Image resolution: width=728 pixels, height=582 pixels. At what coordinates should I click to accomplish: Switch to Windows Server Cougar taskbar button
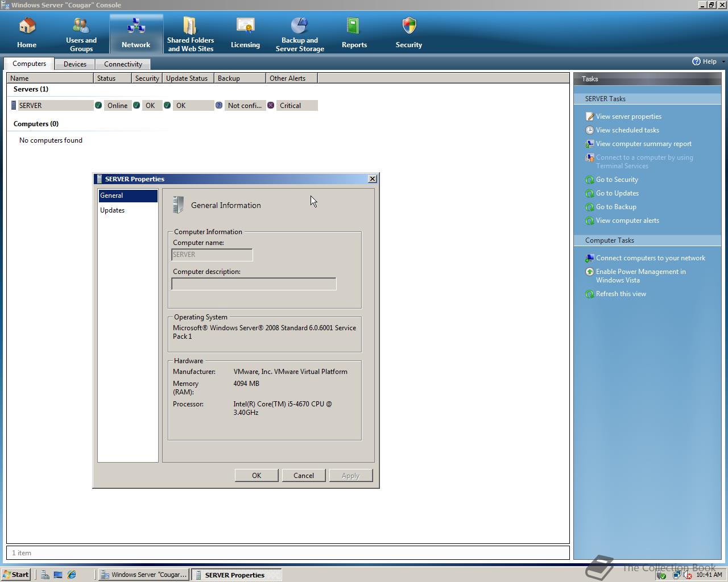click(x=144, y=575)
